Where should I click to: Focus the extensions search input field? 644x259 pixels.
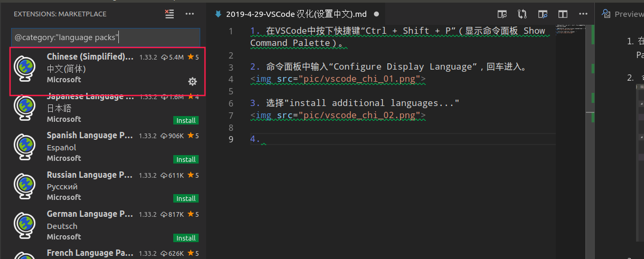(106, 37)
